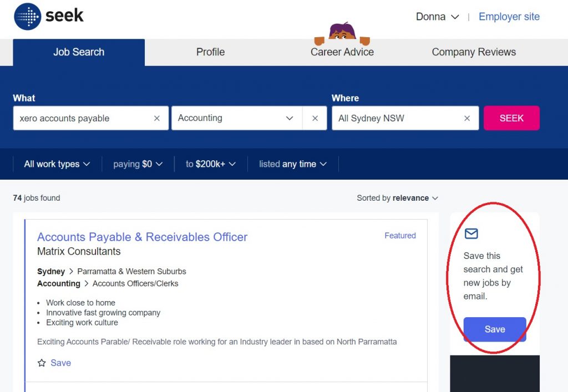
Task: Switch to the Profile tab
Action: click(210, 52)
